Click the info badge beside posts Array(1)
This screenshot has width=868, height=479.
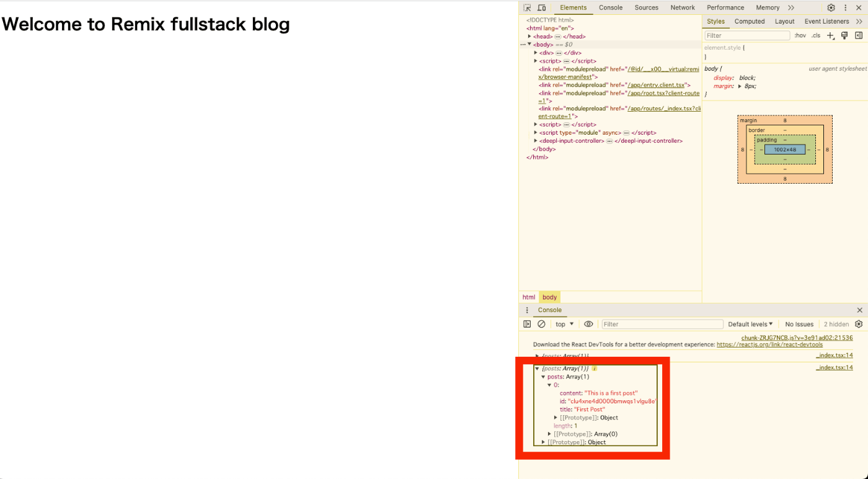(594, 369)
